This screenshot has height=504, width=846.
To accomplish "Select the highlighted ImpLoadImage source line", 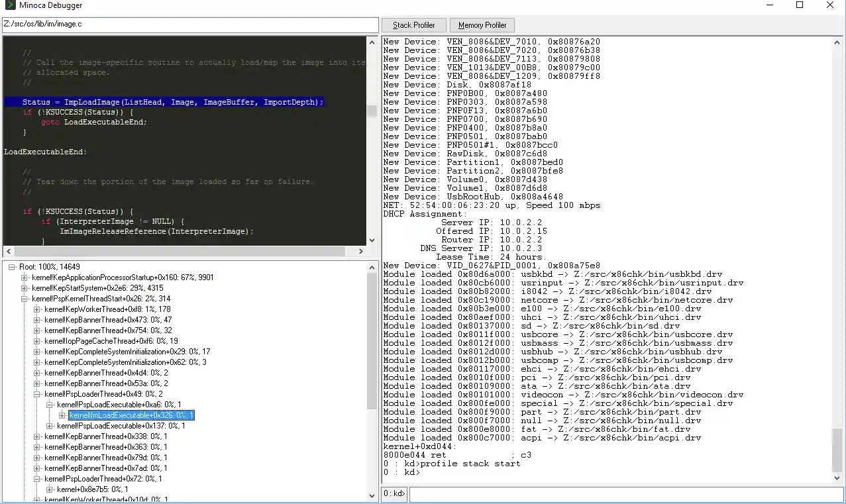I will point(166,102).
